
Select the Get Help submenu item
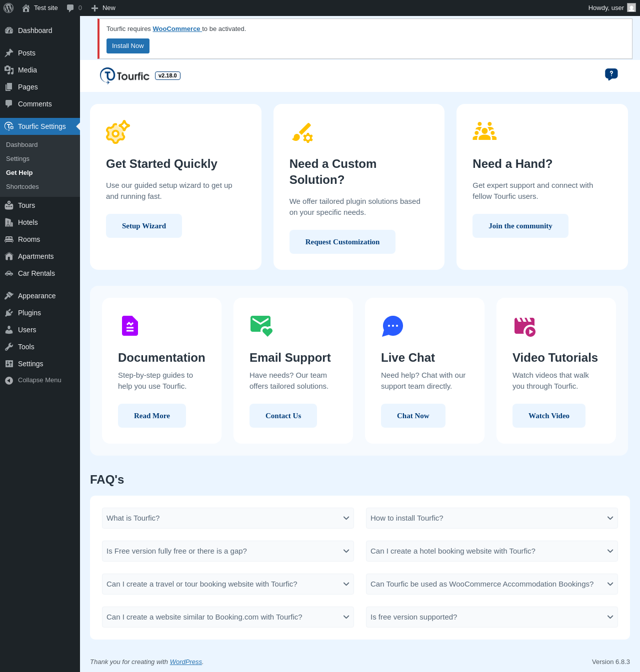coord(40,172)
